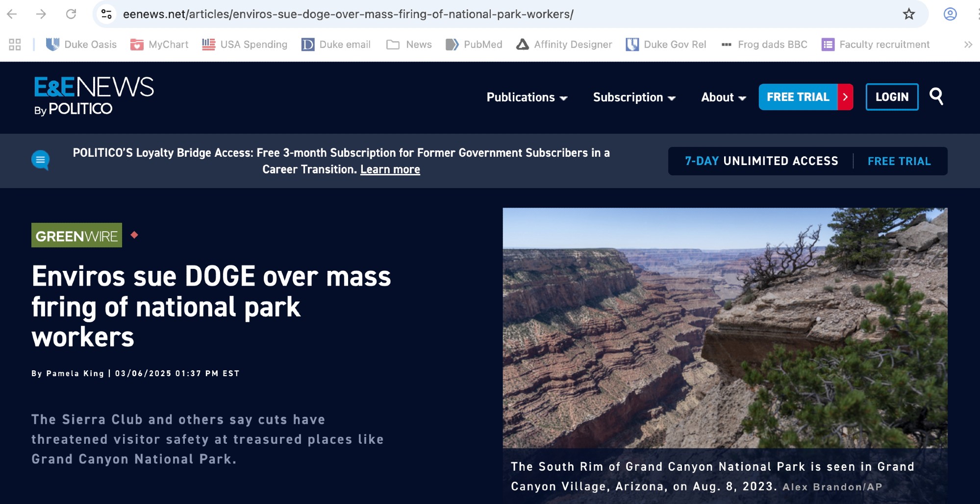Click the search magnifier icon

pyautogui.click(x=936, y=96)
